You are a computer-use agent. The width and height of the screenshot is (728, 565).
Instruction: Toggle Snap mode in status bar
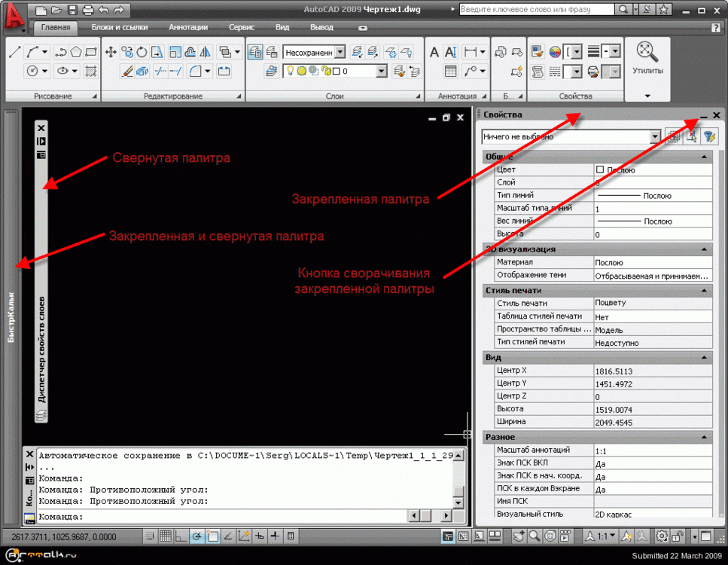[x=150, y=536]
